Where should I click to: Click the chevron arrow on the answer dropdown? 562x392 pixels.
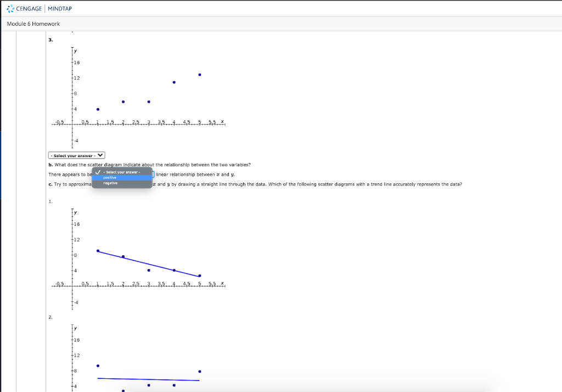(99, 155)
